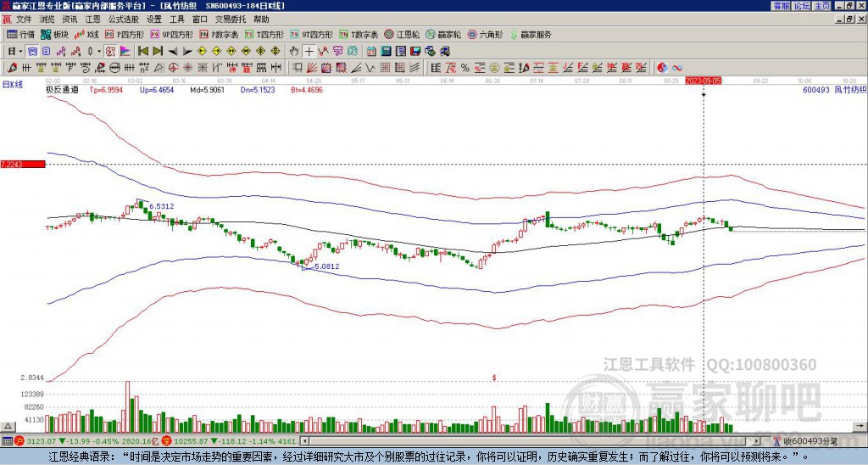Switch to K线 candlestick chart

click(x=86, y=34)
